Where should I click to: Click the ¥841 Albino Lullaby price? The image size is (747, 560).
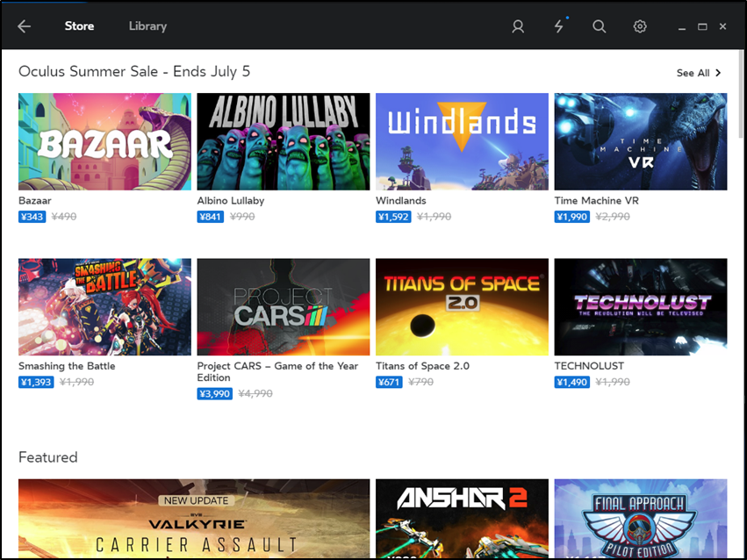tap(211, 217)
